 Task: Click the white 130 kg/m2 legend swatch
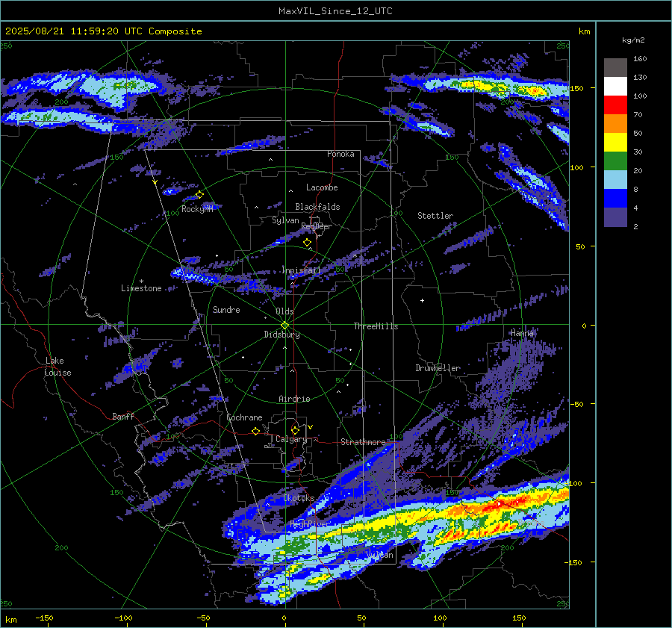point(615,86)
